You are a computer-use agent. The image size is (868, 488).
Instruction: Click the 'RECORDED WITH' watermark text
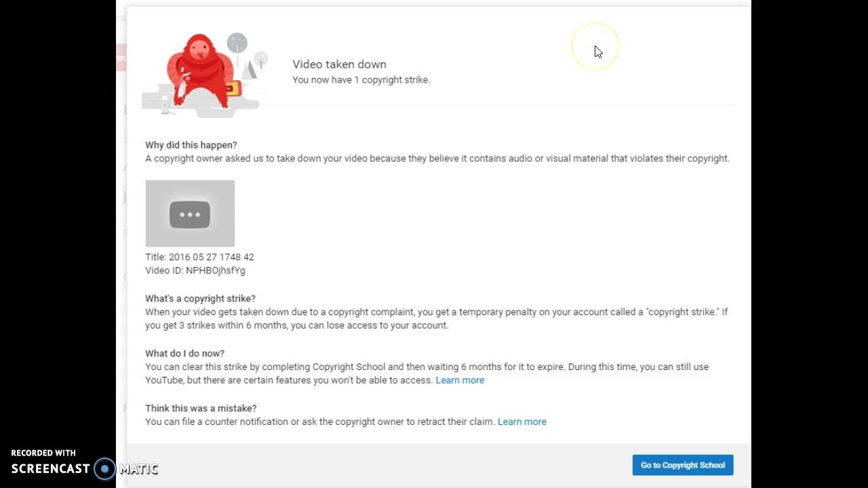pos(43,453)
